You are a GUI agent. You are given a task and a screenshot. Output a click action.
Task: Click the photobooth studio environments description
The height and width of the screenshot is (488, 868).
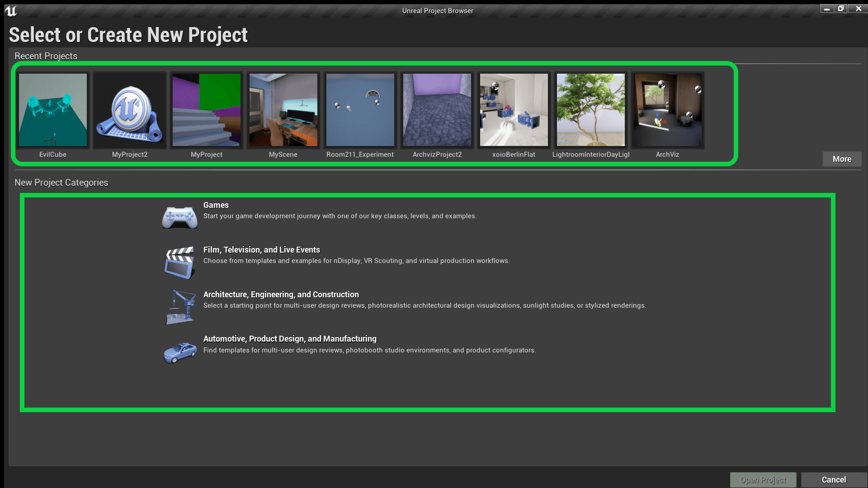[370, 350]
